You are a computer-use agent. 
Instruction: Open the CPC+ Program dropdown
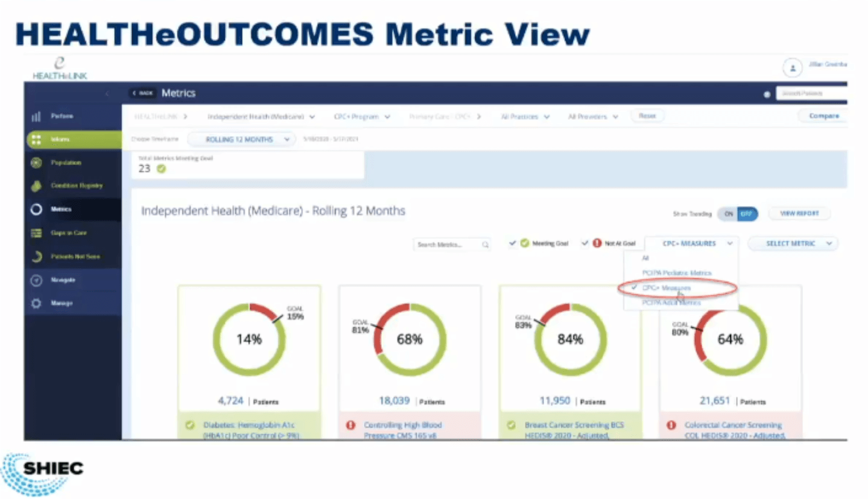tap(362, 117)
